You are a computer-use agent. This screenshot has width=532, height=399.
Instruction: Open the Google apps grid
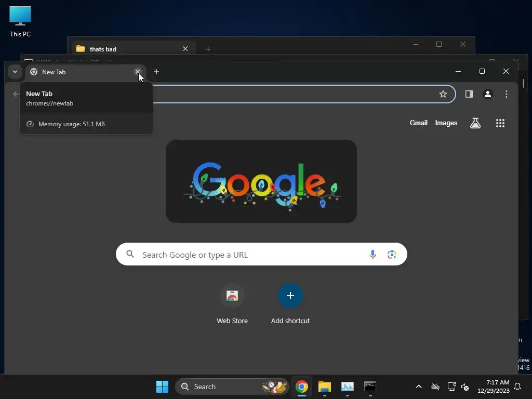tap(500, 123)
